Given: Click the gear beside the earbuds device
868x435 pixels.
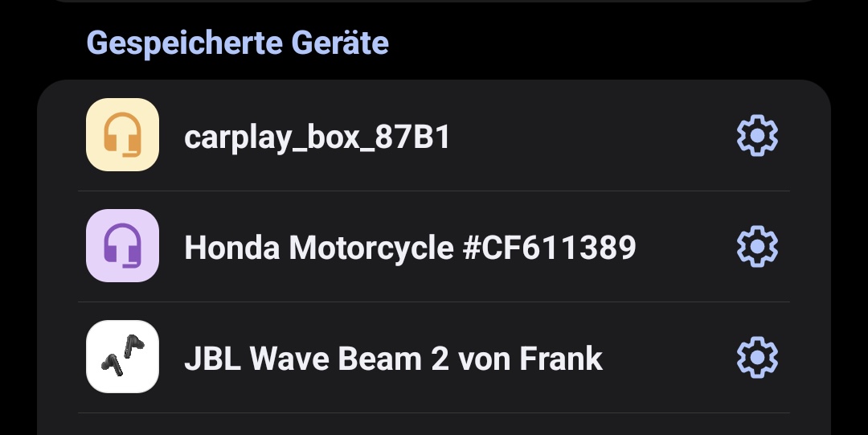Looking at the screenshot, I should (757, 357).
